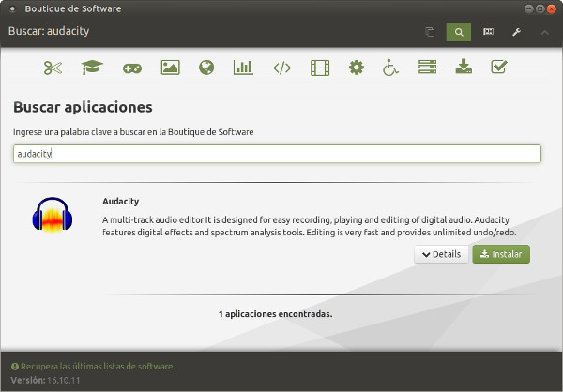The width and height of the screenshot is (563, 392).
Task: Open the Sound & Video film category
Action: point(320,68)
